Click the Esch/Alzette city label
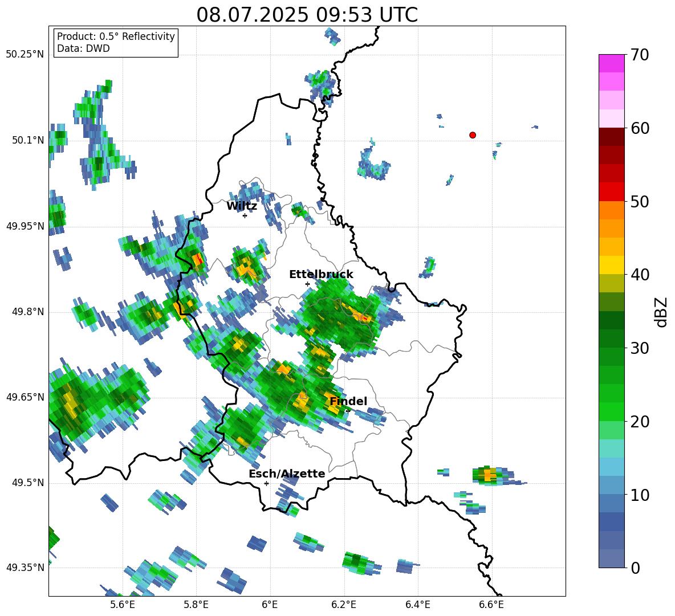Viewport: 675px width, 616px height. 287,474
